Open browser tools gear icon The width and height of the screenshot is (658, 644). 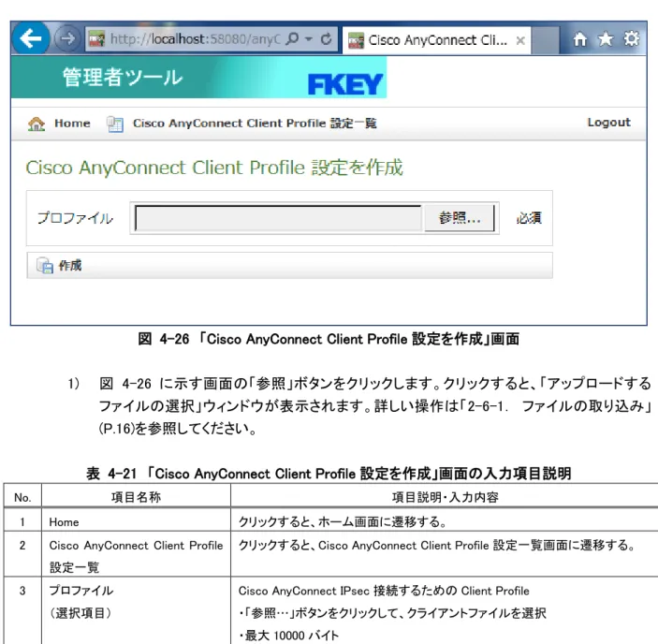pyautogui.click(x=631, y=38)
